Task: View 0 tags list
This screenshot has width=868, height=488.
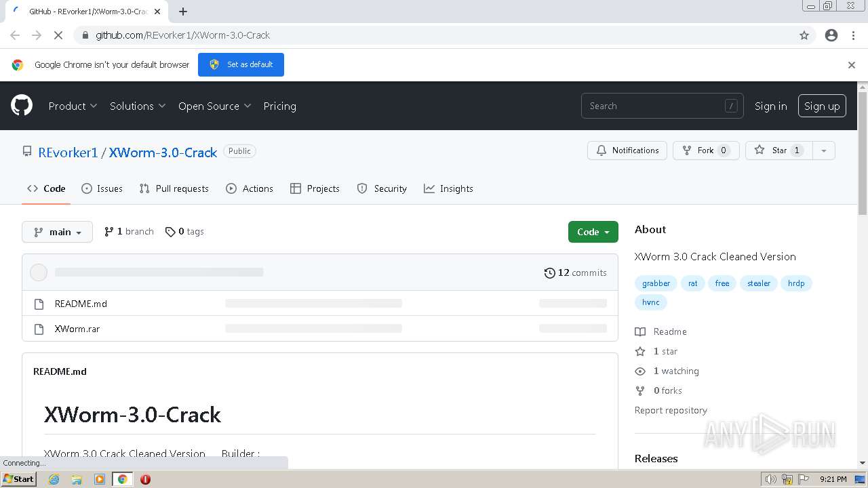Action: (x=184, y=232)
